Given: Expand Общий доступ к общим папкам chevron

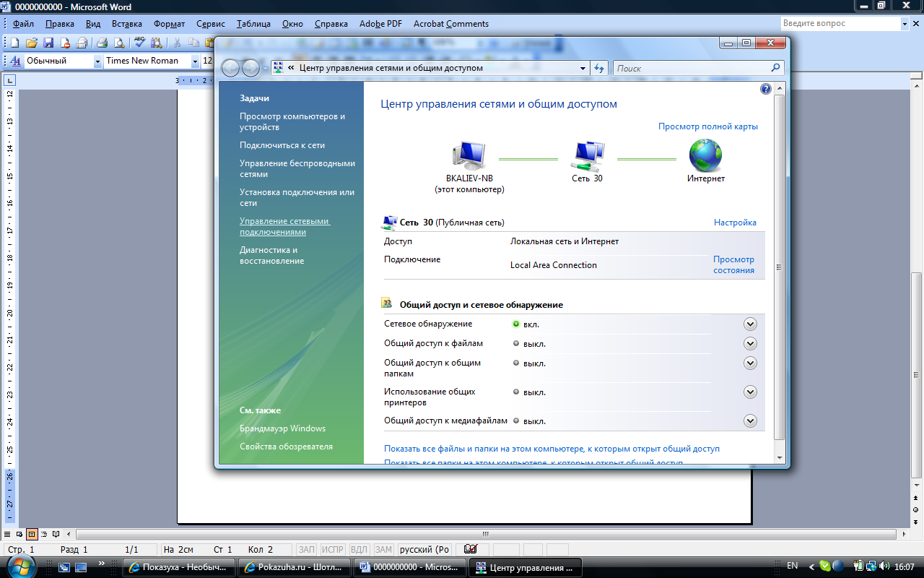Looking at the screenshot, I should (x=750, y=363).
